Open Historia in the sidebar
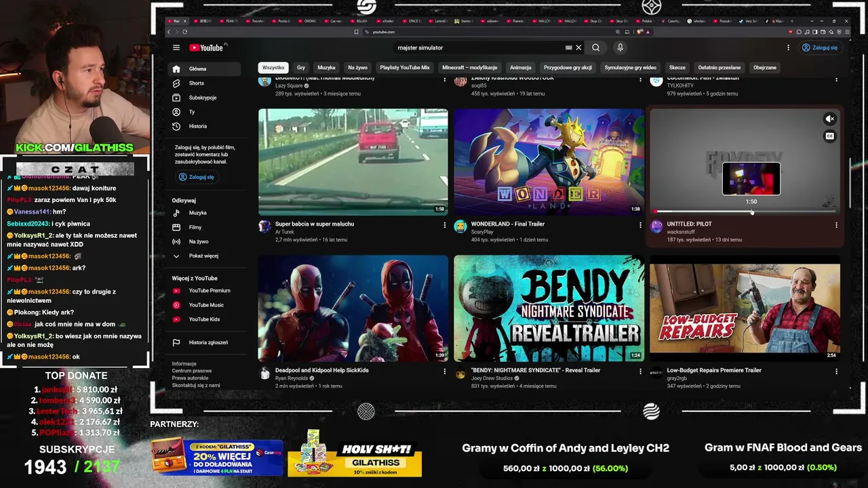 coord(203,126)
